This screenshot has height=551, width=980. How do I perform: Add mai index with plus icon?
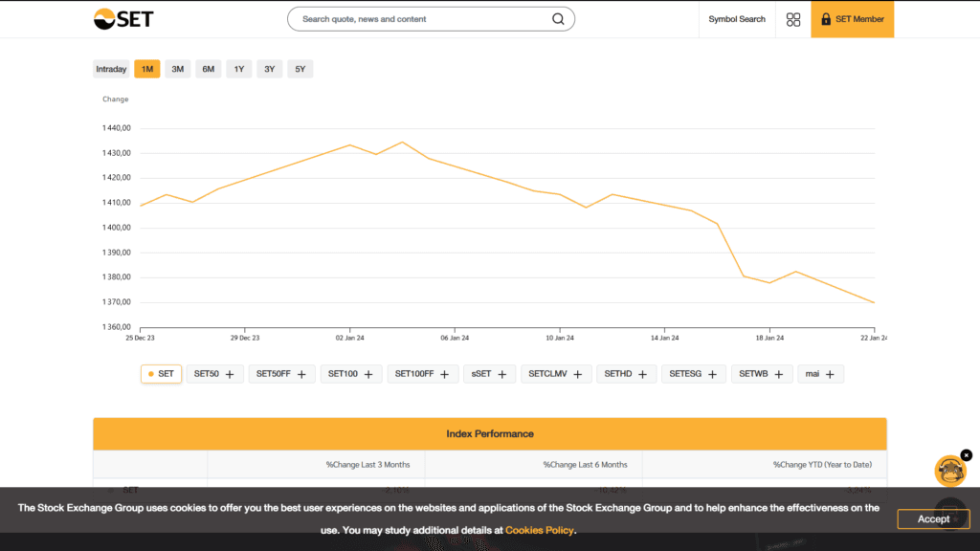pos(830,374)
